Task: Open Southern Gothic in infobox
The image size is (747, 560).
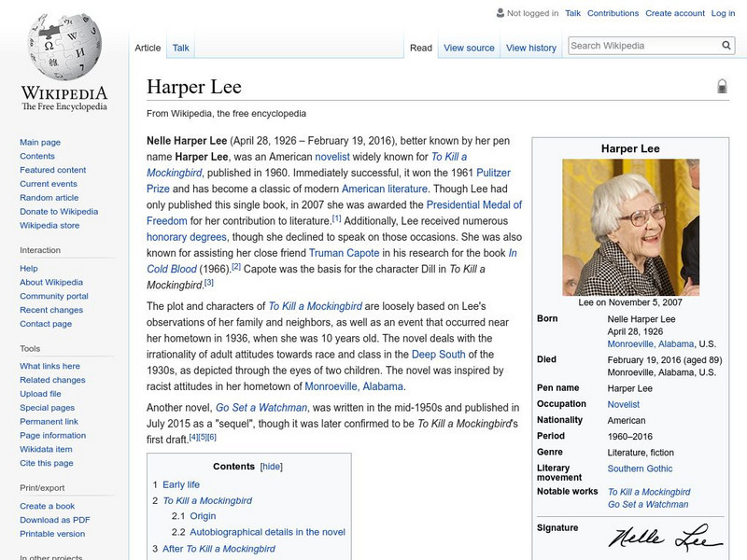Action: pos(640,469)
